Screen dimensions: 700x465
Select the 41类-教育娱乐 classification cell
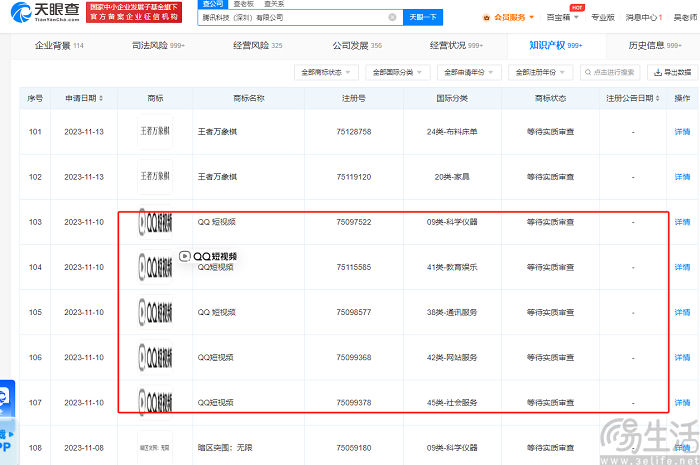click(452, 267)
